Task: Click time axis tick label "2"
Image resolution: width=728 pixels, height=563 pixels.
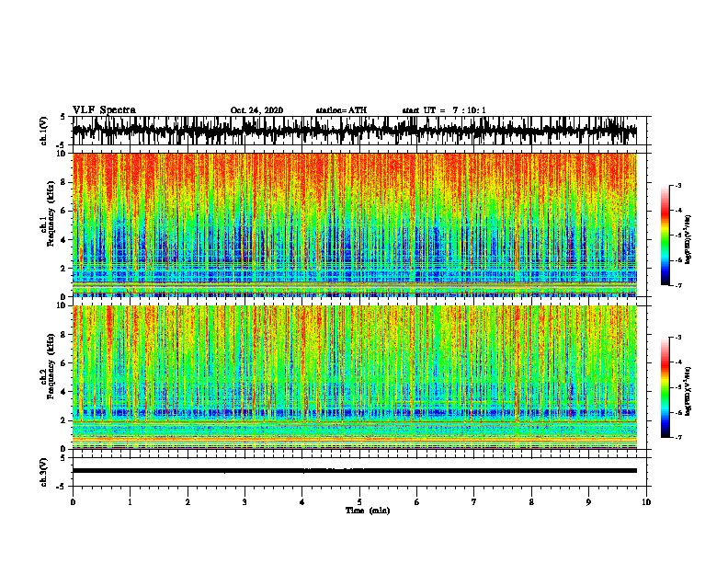Action: [188, 502]
